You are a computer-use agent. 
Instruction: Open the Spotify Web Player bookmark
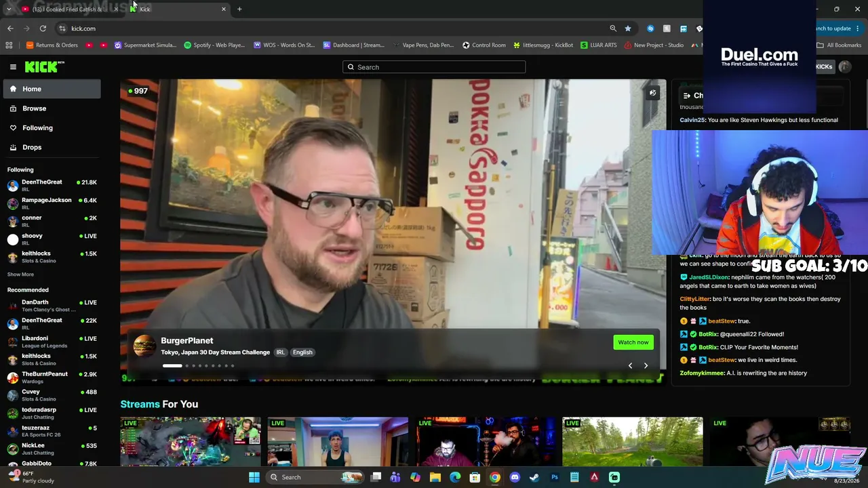pyautogui.click(x=214, y=45)
